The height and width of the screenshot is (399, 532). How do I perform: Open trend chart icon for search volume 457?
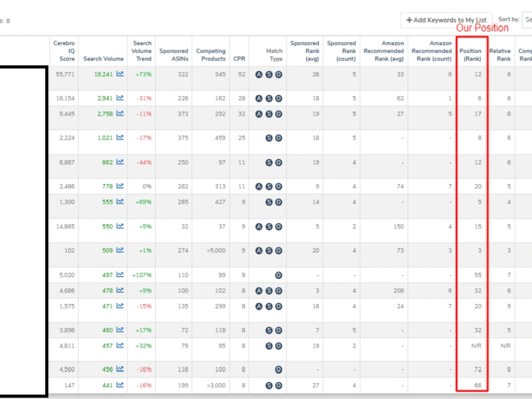pyautogui.click(x=120, y=345)
